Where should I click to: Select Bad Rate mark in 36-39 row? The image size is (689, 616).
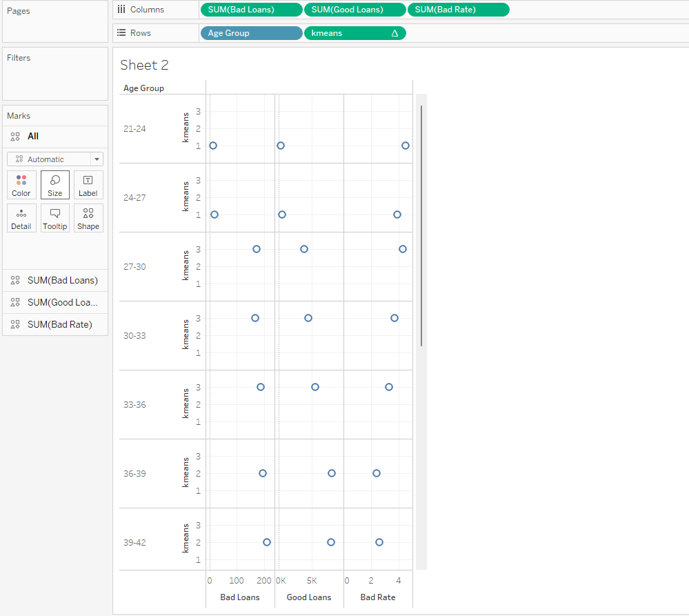click(x=377, y=473)
